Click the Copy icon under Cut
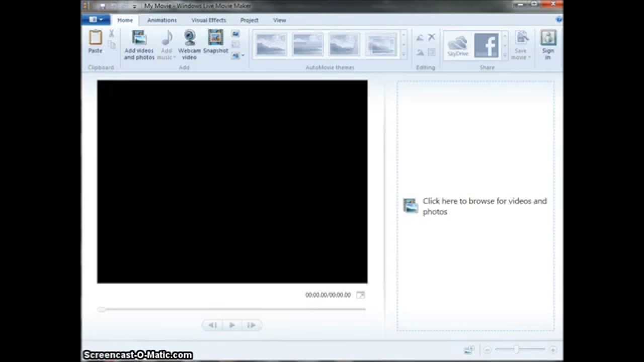The height and width of the screenshot is (362, 644). click(111, 45)
